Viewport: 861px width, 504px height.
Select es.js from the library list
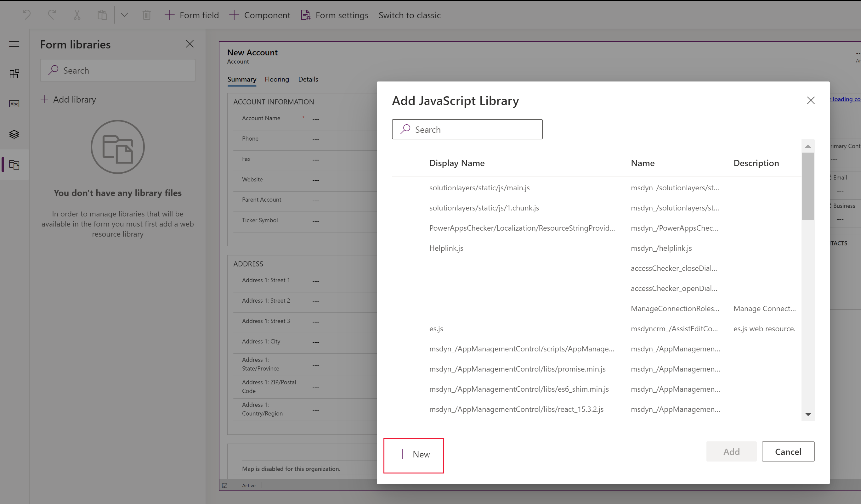(436, 328)
